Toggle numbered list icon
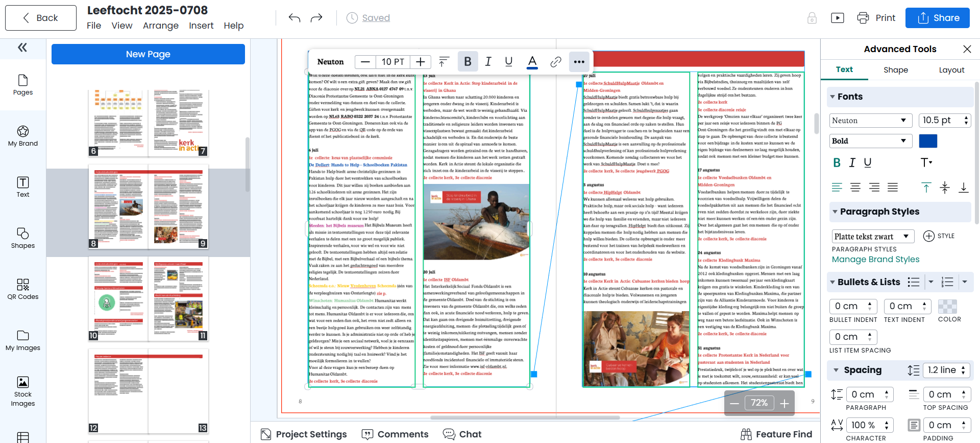 click(x=947, y=282)
